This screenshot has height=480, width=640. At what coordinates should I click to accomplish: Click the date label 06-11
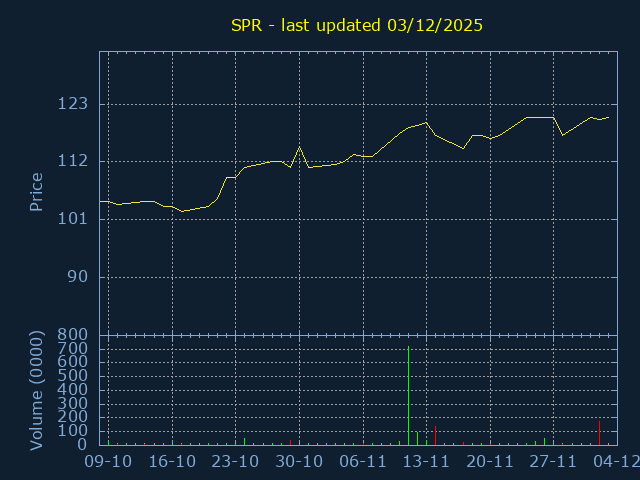click(x=363, y=462)
